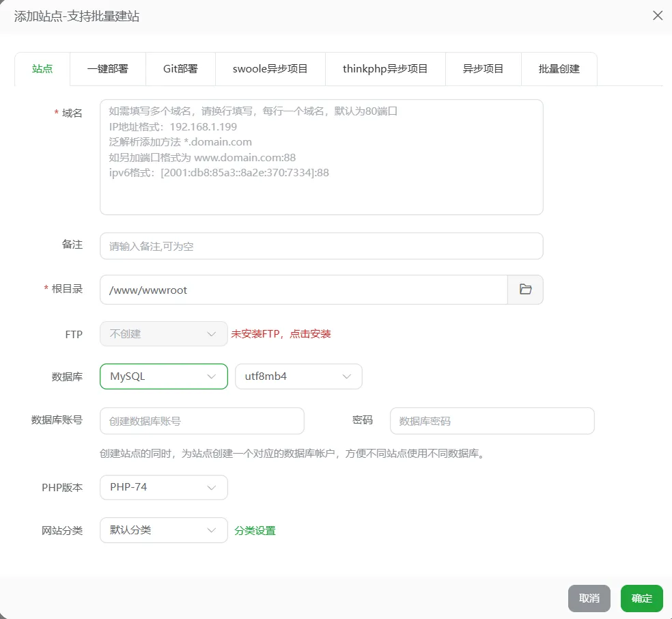The image size is (672, 619).
Task: Open the 分类设置 link
Action: coord(255,531)
